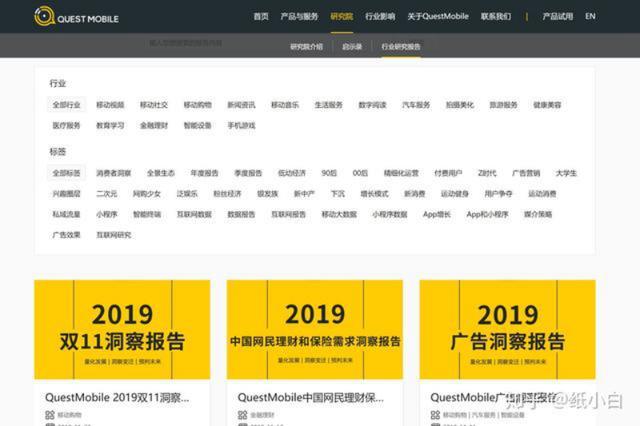Filter by 生活服务 industry

(329, 105)
